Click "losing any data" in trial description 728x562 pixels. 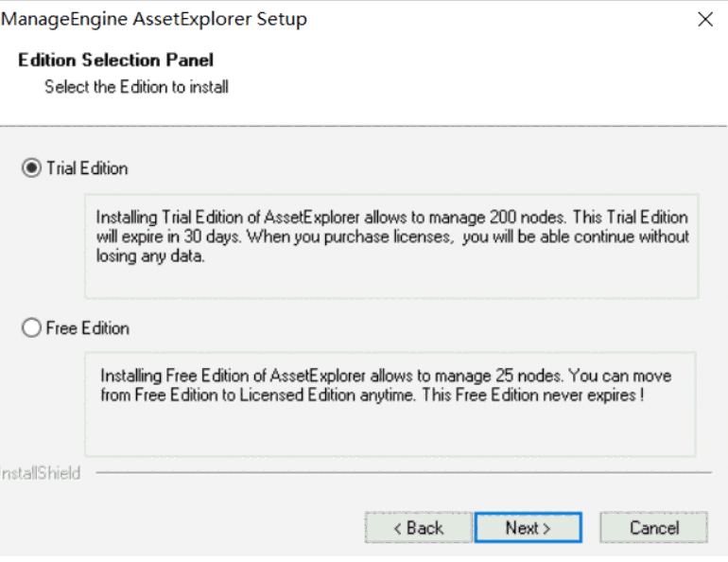pos(152,255)
